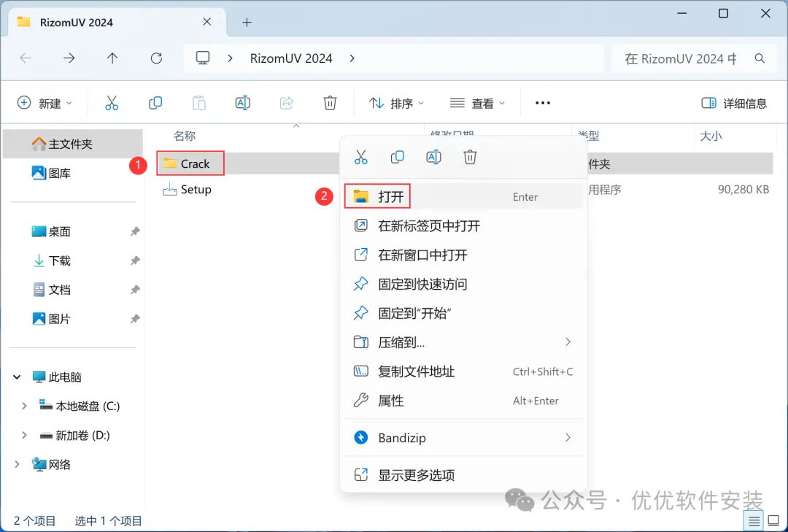Screen dimensions: 788x532
Task: Choose Pin to Start (固定到"开始")
Action: 463,313
